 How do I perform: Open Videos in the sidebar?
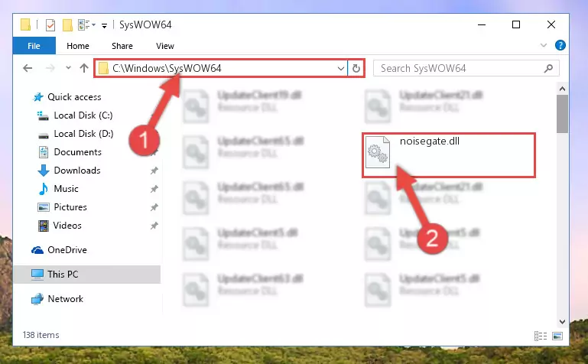point(67,226)
